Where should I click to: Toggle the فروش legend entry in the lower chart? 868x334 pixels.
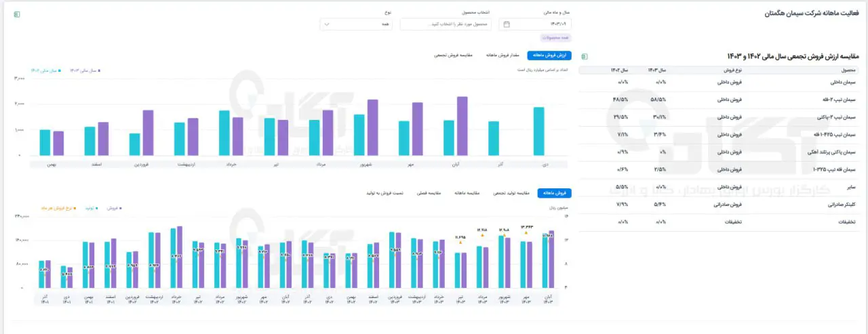click(115, 208)
